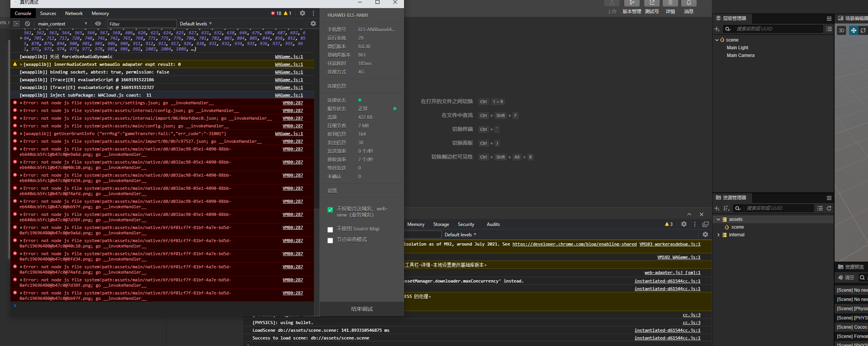This screenshot has height=346, width=868.
Task: Click the red error count badge showing 18
Action: coord(276,13)
